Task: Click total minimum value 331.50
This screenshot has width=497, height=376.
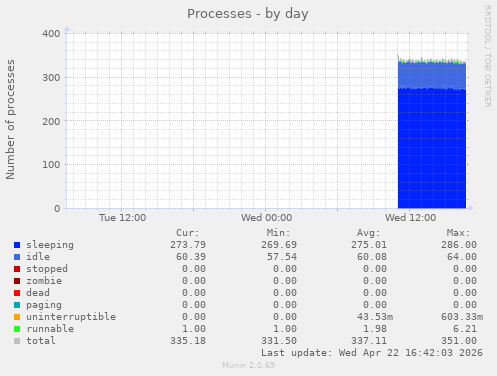Action: point(279,341)
